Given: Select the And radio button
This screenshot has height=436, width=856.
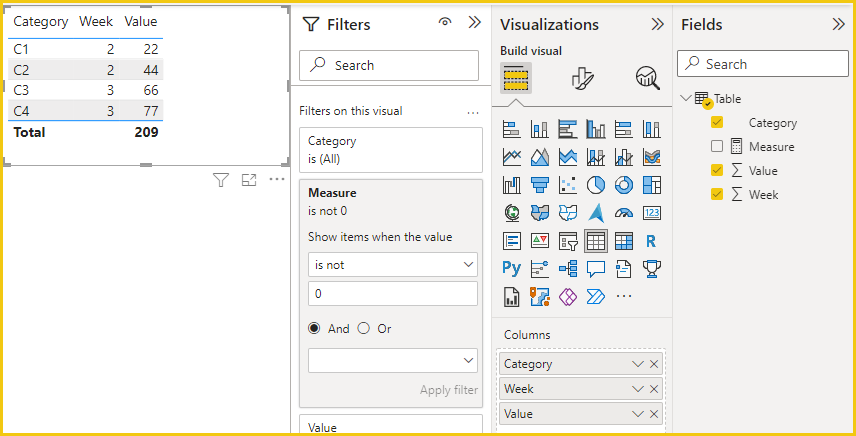Looking at the screenshot, I should point(314,329).
